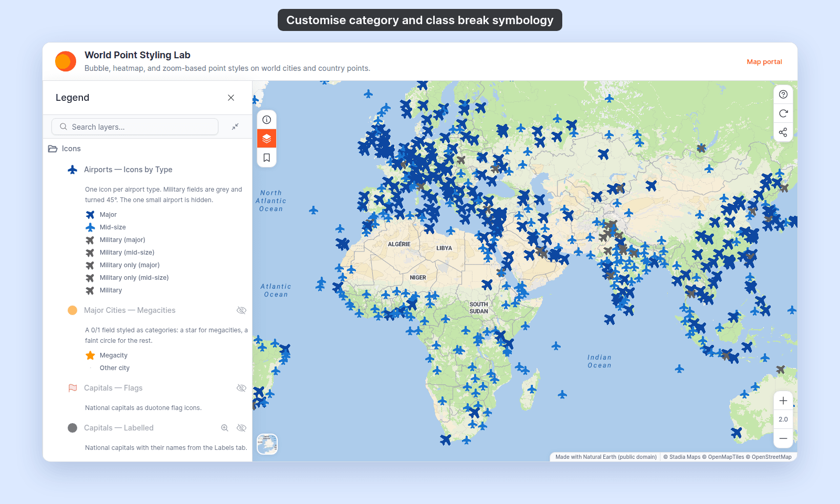This screenshot has width=840, height=504.
Task: Show the Major Cities — Megacities layer
Action: [x=241, y=310]
